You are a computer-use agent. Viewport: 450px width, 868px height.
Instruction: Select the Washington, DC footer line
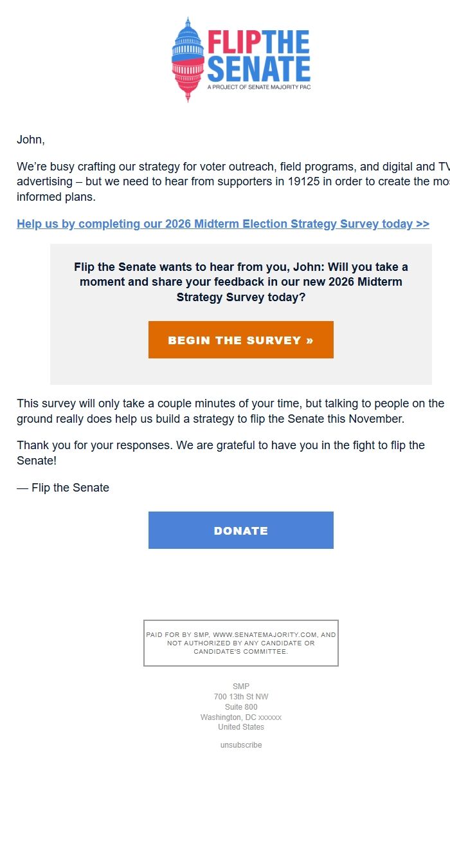240,717
